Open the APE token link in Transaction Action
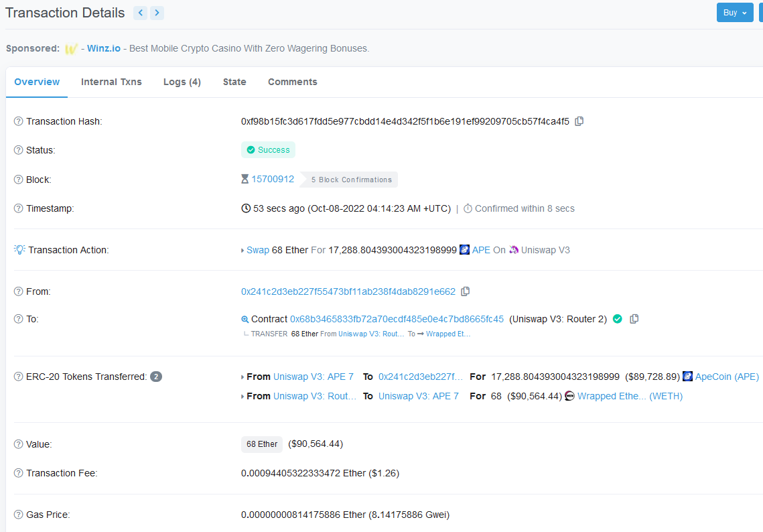Image resolution: width=763 pixels, height=532 pixels. (481, 250)
